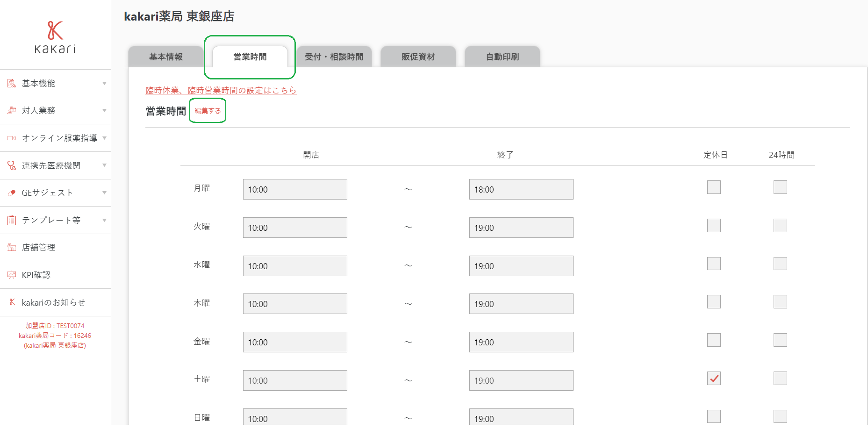This screenshot has width=868, height=429.
Task: Toggle 24時間 checkbox for 月曜
Action: coord(780,187)
